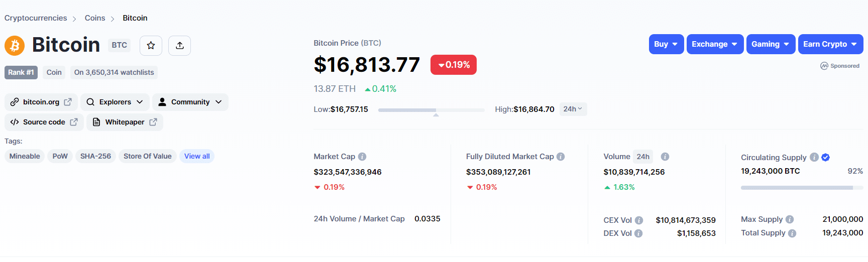Click the low-high price range slider bar
The height and width of the screenshot is (262, 868).
(431, 110)
